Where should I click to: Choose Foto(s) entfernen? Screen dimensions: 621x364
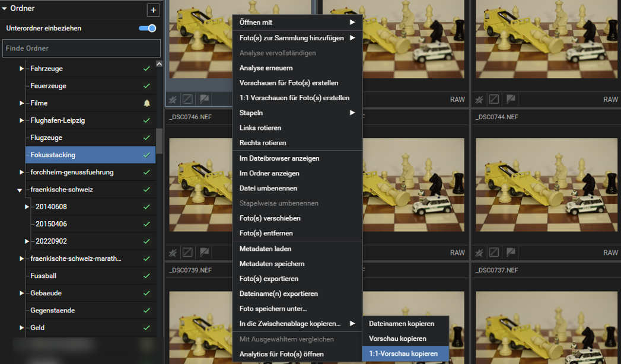pos(297,234)
